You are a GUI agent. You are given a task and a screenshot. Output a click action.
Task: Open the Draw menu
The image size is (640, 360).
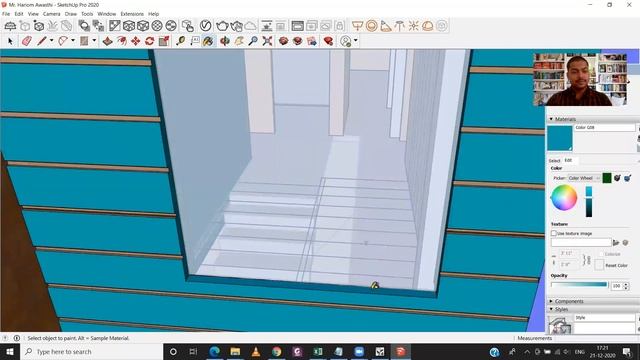click(71, 14)
